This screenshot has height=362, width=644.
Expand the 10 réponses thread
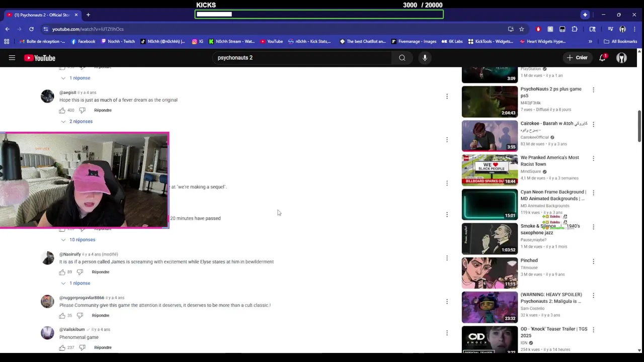(78, 240)
